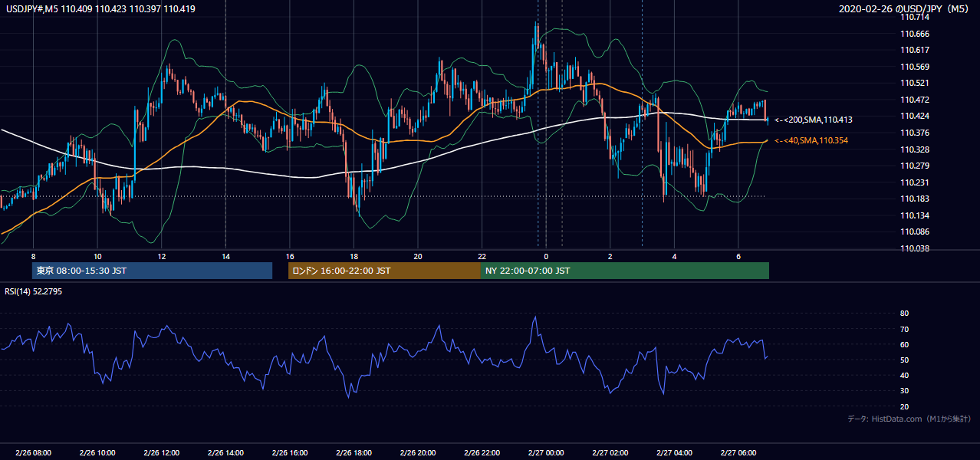Select the NY 22:00-07:00 JST session bar

coord(625,271)
